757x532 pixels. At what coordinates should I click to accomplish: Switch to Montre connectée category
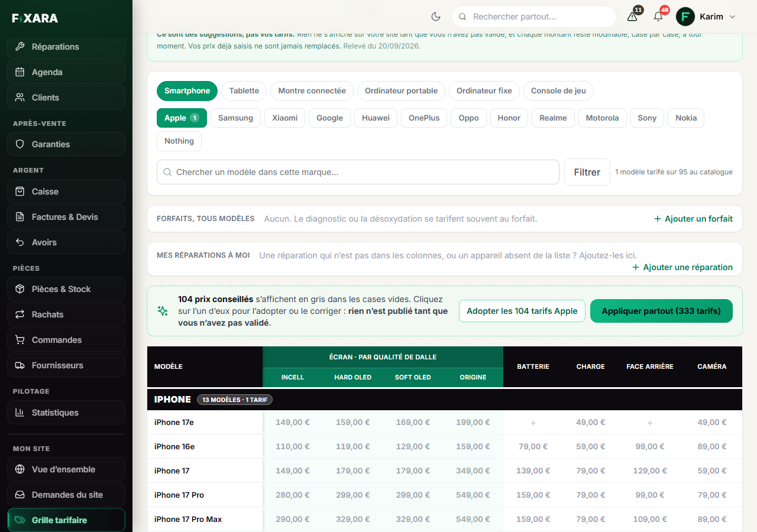tap(312, 91)
